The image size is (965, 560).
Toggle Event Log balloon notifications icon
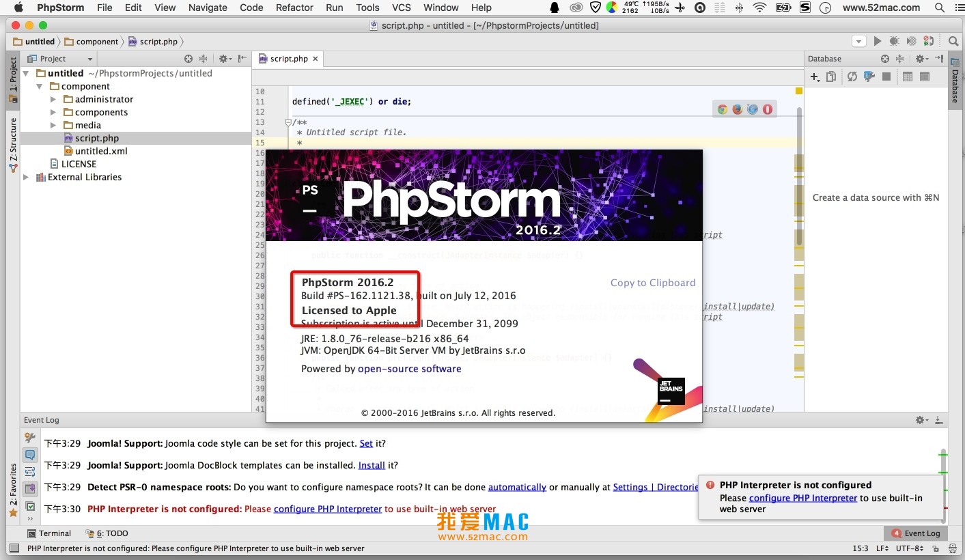tap(30, 454)
